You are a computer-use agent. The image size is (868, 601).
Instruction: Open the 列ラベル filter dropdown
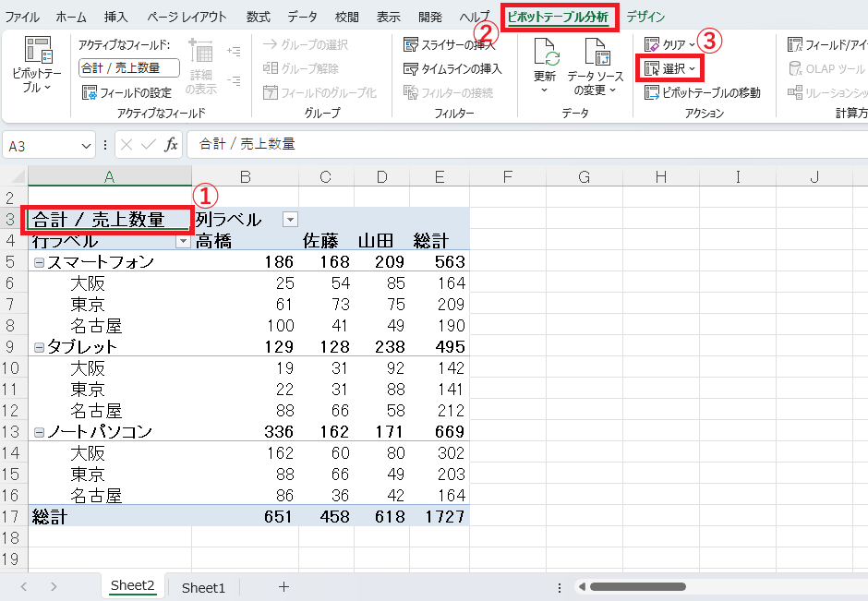pos(290,220)
